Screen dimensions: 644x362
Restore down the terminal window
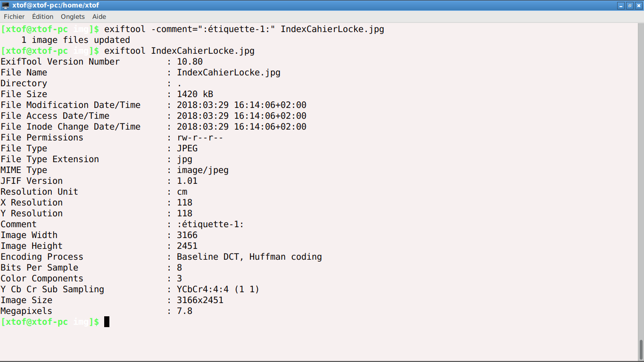click(629, 5)
